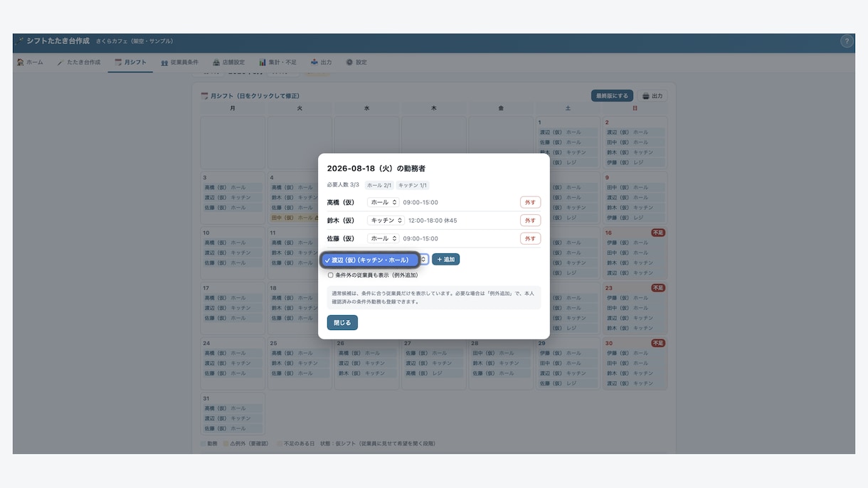Choose 渡辺（仮）（キッチン・ホール） option
The width and height of the screenshot is (868, 488).
click(x=369, y=260)
